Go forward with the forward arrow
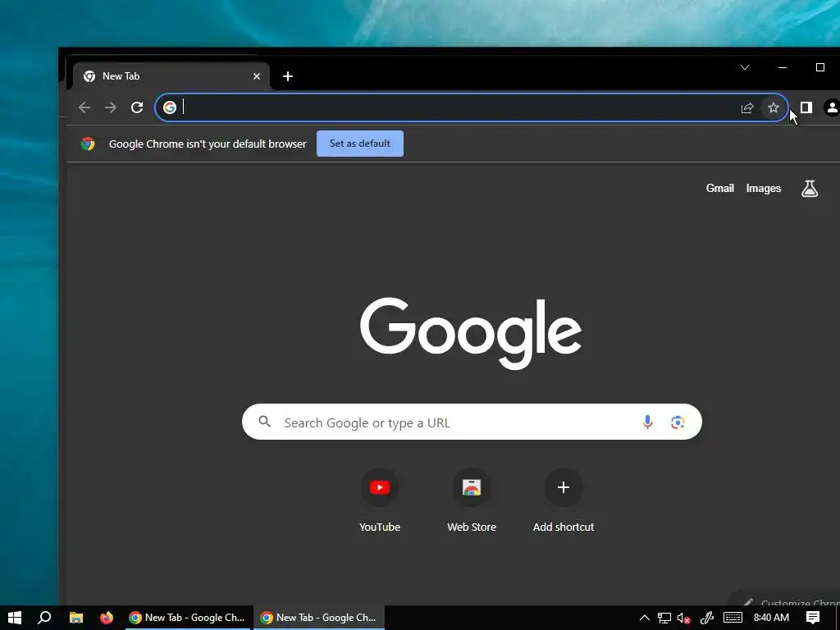This screenshot has width=840, height=630. click(111, 107)
